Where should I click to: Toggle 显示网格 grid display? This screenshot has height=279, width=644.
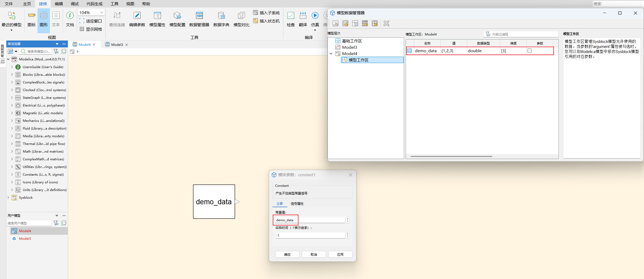coord(91,29)
